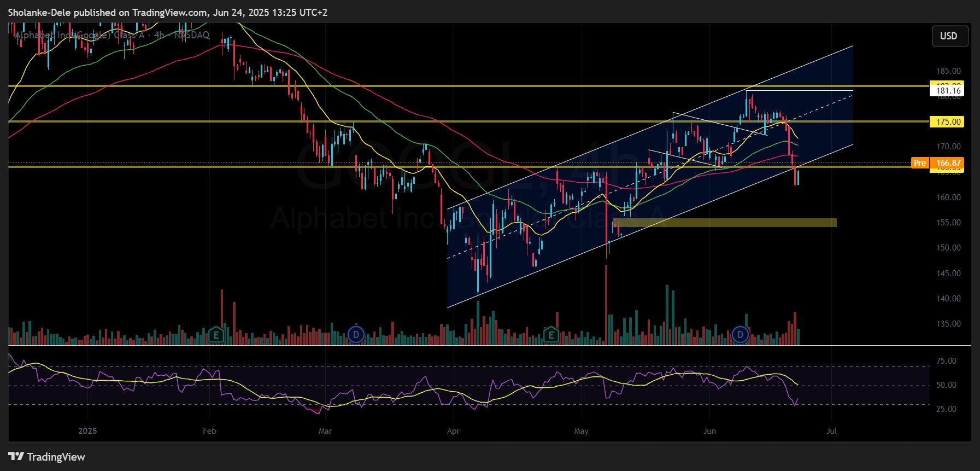Click the Apr time axis label

(x=453, y=431)
